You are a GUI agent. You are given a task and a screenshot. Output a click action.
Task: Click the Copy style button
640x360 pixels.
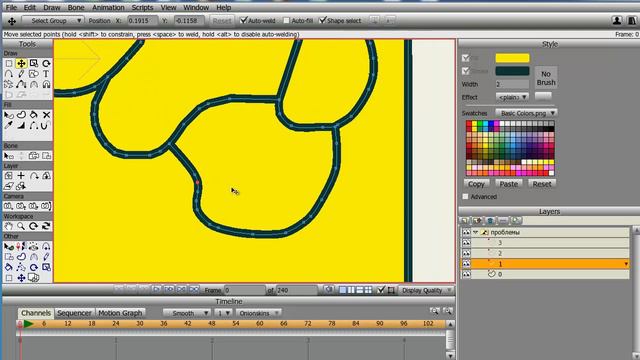point(476,184)
